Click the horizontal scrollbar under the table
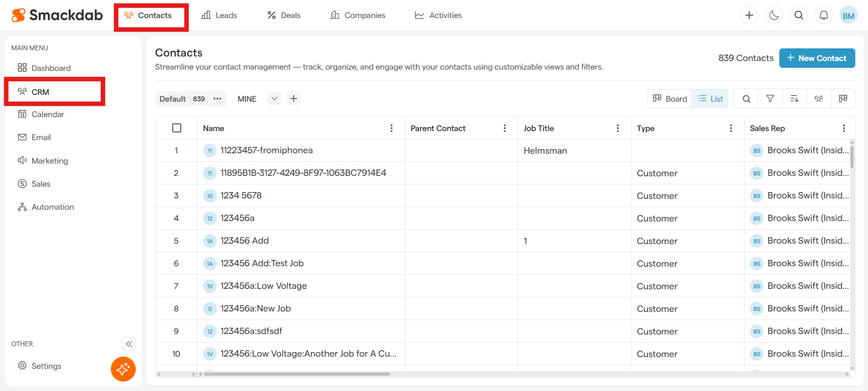The height and width of the screenshot is (391, 868). tap(297, 374)
